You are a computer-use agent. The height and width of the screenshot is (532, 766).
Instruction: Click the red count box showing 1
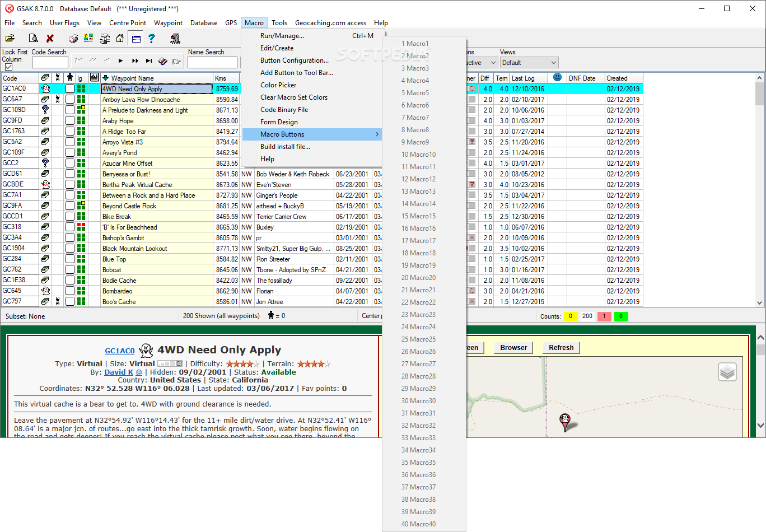604,316
